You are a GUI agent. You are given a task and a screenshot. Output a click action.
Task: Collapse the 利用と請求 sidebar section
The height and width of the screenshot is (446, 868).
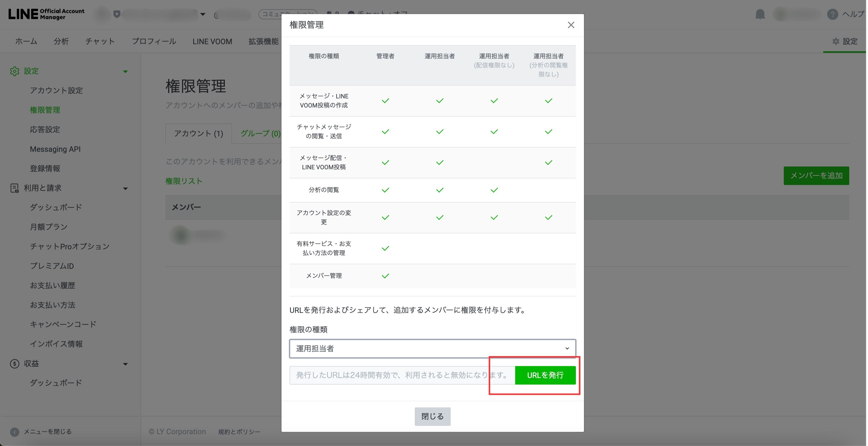(125, 188)
